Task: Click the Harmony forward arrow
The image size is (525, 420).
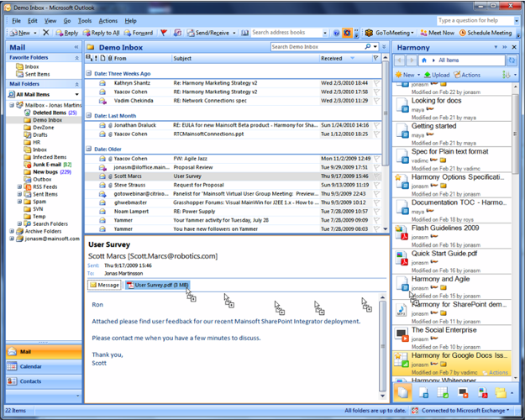Action: pyautogui.click(x=412, y=60)
